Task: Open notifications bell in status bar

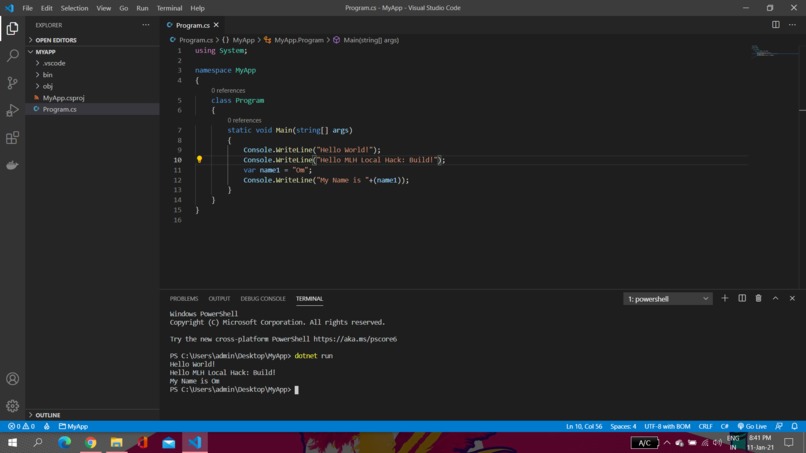Action: (x=794, y=426)
